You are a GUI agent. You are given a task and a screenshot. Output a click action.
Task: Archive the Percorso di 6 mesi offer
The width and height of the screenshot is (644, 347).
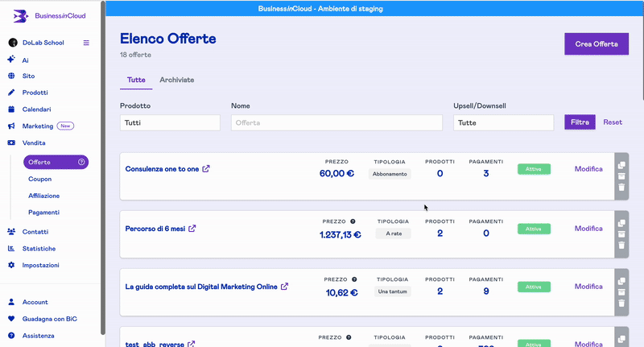621,234
